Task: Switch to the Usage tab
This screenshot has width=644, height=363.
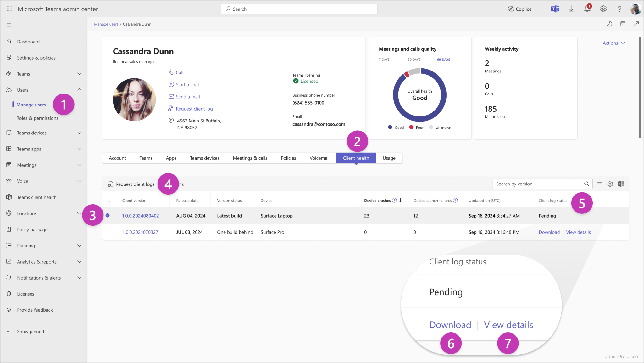Action: [x=389, y=158]
